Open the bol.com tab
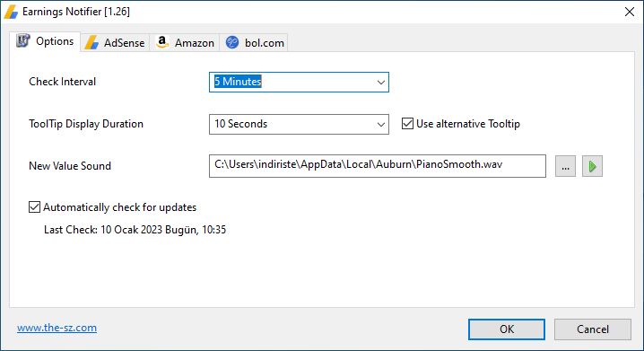 254,43
